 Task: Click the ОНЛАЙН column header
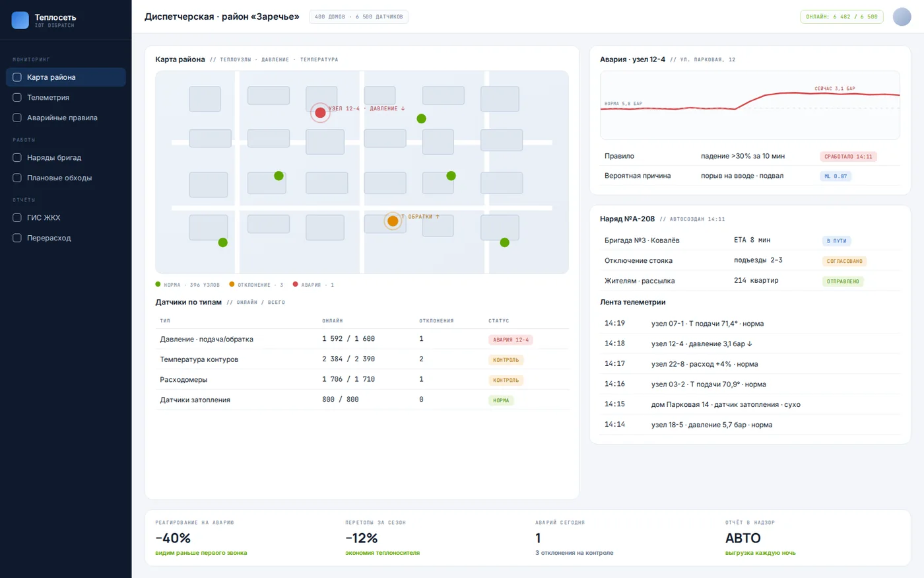(x=333, y=321)
